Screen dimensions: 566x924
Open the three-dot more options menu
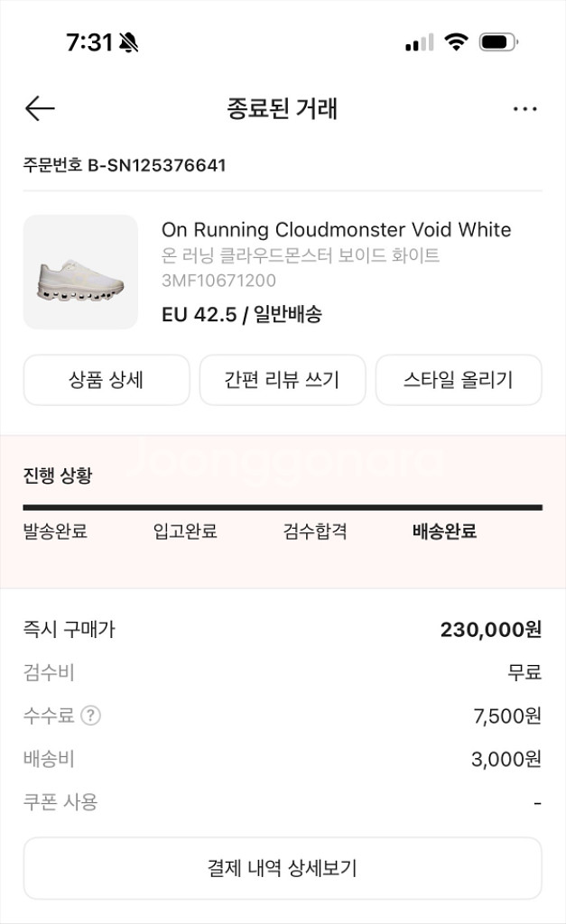coord(524,109)
